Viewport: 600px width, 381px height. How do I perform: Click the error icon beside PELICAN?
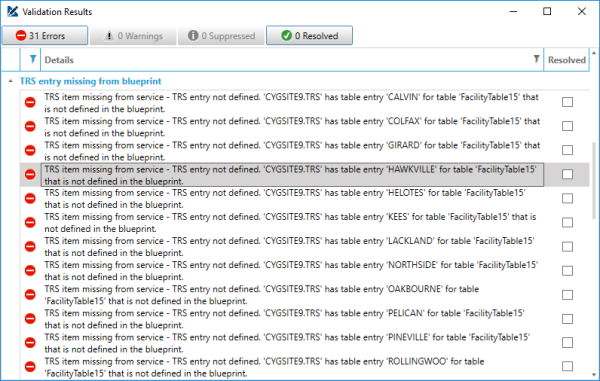(30, 319)
